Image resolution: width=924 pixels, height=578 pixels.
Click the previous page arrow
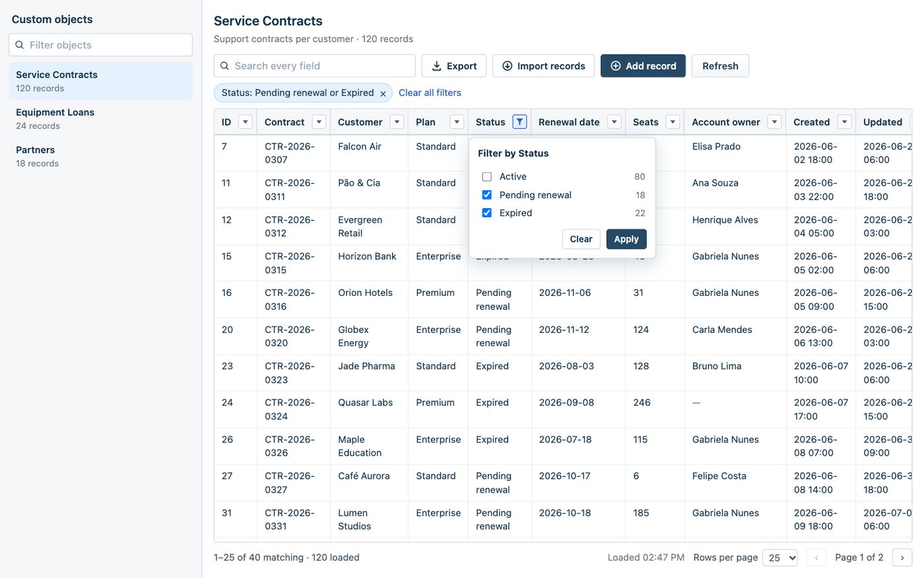(816, 558)
